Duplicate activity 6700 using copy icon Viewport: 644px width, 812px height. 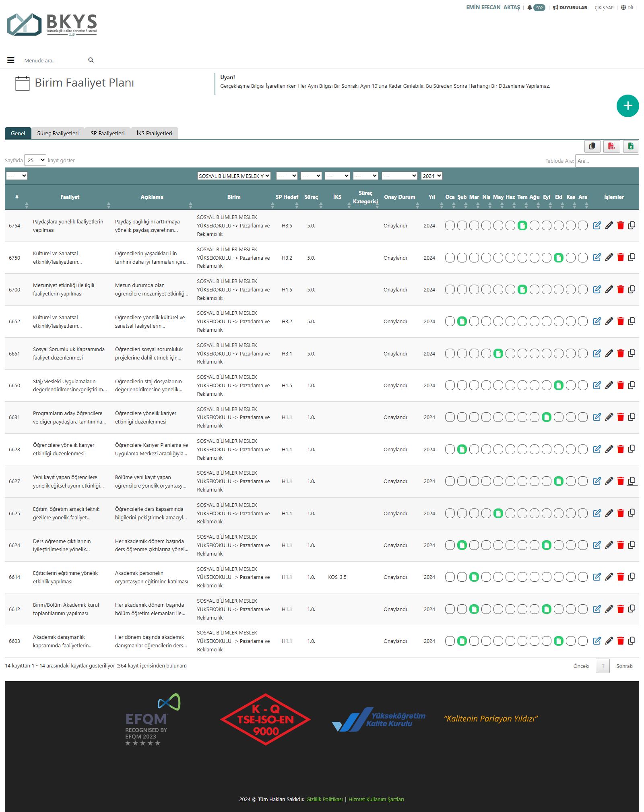632,289
